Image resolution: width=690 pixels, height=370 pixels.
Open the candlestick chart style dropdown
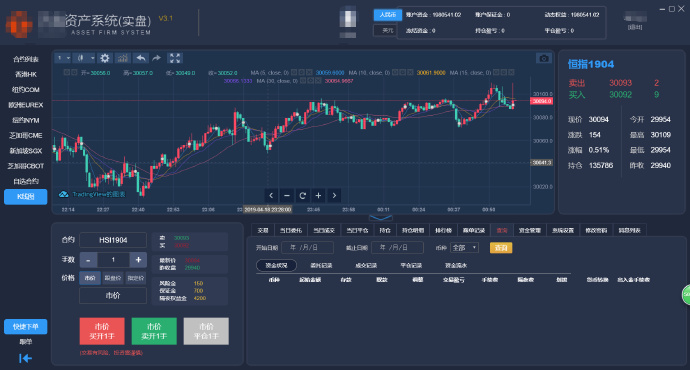85,58
